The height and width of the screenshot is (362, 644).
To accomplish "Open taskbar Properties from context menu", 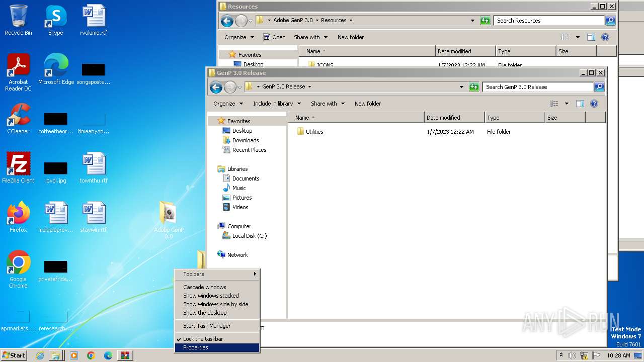I will click(x=217, y=347).
